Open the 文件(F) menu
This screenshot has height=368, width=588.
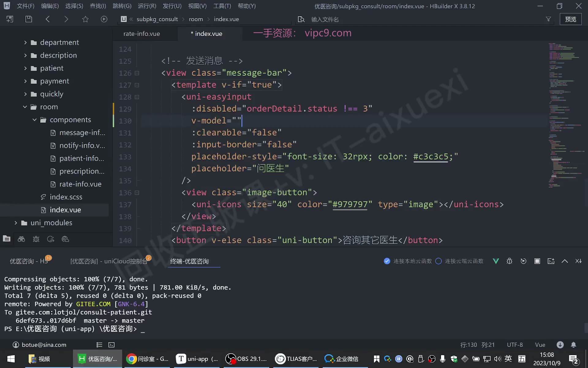tap(25, 6)
